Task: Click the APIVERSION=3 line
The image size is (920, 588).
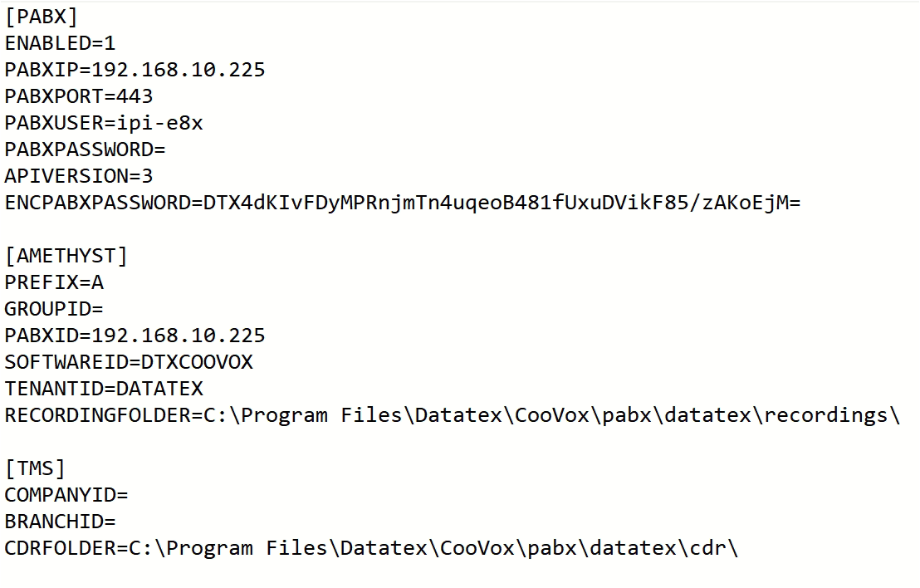Action: tap(79, 176)
